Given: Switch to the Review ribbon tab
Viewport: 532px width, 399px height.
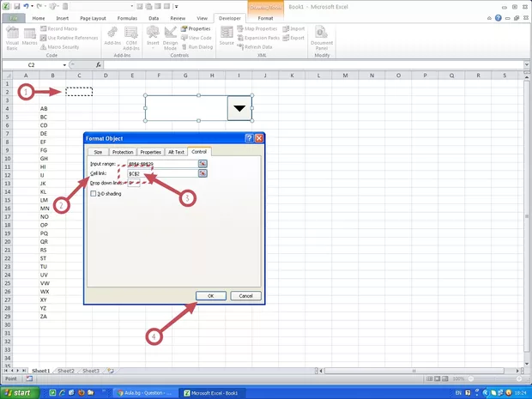Looking at the screenshot, I should click(178, 18).
